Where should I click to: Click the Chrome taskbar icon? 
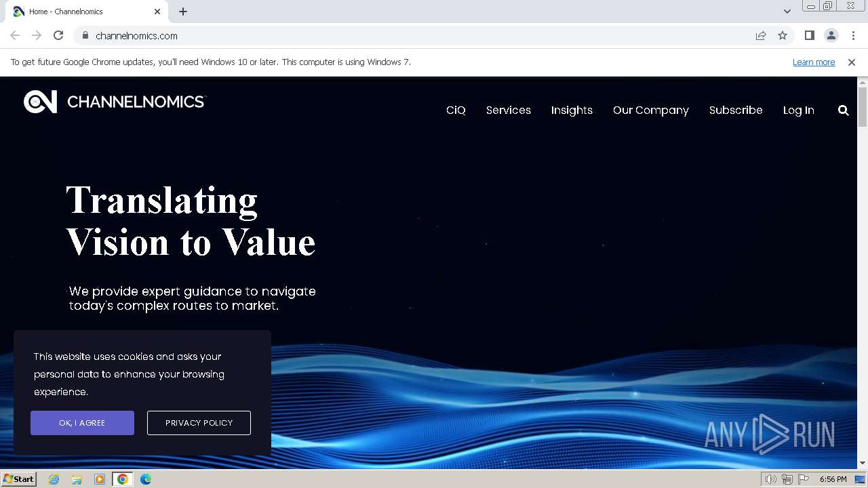[123, 479]
